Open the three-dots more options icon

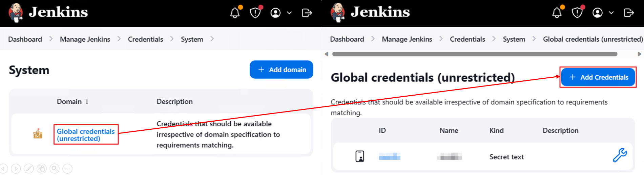point(67,168)
